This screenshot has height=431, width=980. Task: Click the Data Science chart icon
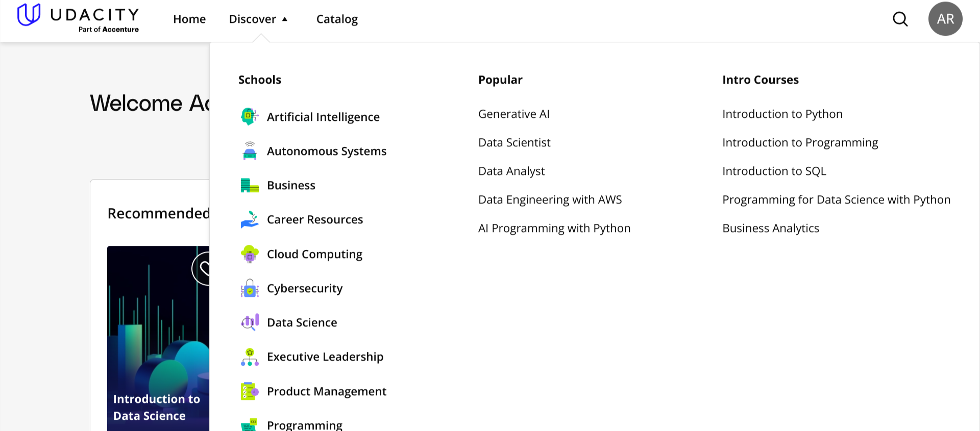coord(250,322)
